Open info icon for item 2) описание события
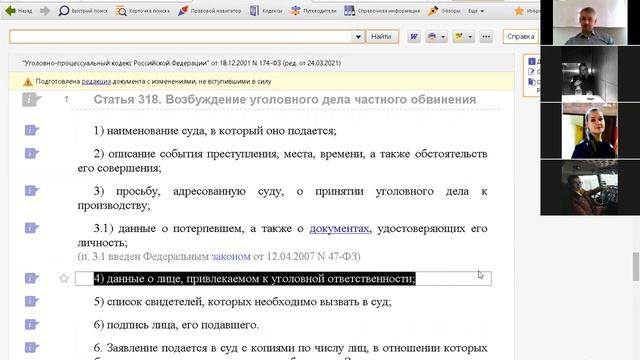640x360 pixels. 32,153
